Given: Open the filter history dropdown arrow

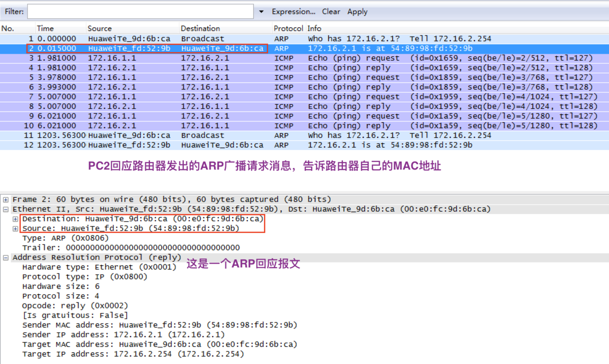Looking at the screenshot, I should click(261, 12).
